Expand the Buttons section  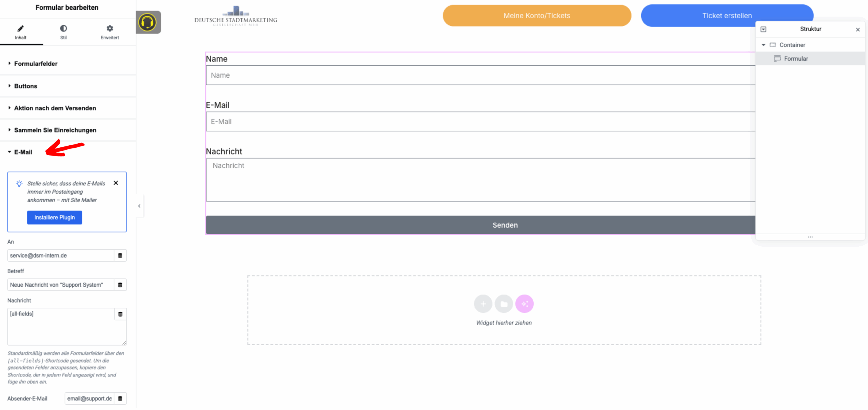25,86
